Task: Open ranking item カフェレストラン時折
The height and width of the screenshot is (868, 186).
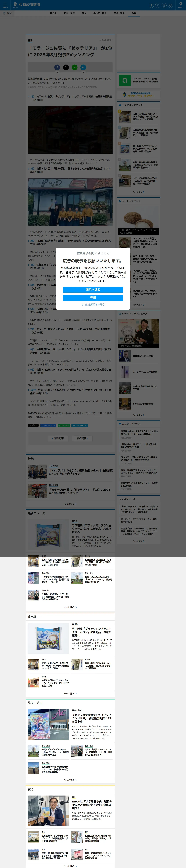Action: 139,117
